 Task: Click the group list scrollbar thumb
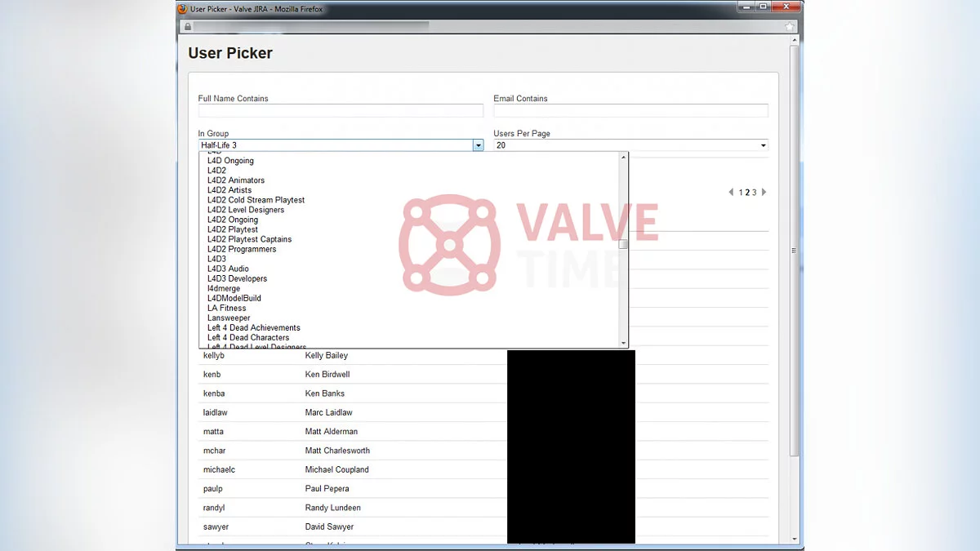pos(623,244)
